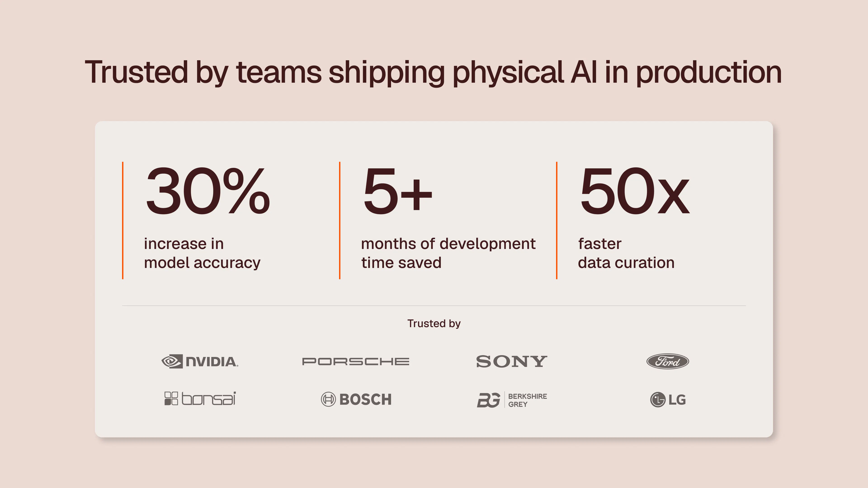This screenshot has height=488, width=868.
Task: Click the 5+ statistic figure
Action: pos(397,191)
